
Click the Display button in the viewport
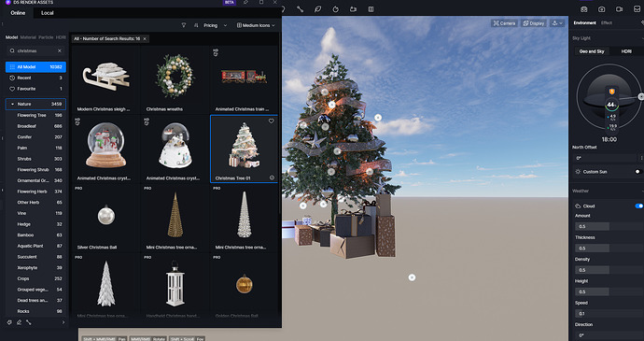[x=533, y=23]
